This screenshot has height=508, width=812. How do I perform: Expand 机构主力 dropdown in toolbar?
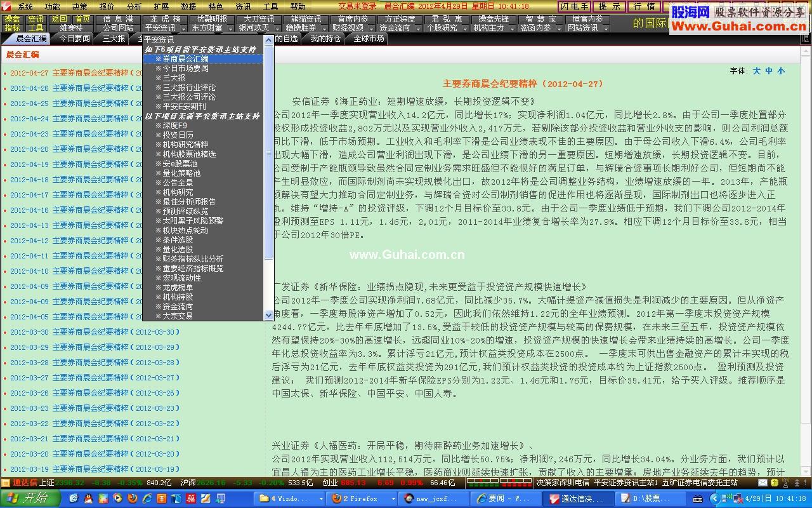click(513, 29)
